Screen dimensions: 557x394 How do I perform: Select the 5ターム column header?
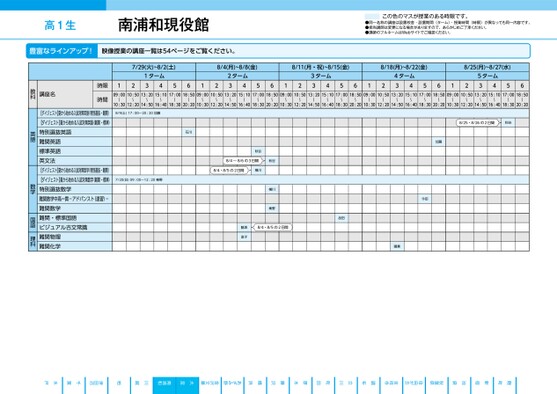487,76
